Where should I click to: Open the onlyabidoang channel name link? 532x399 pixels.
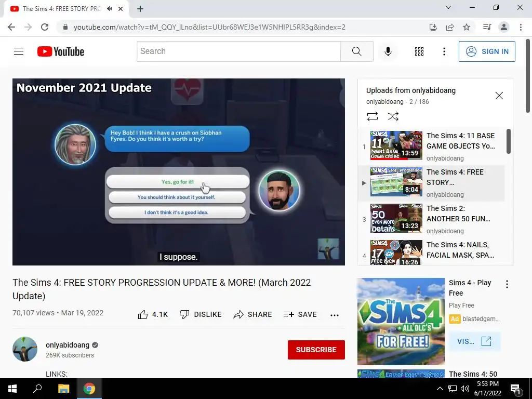pos(68,345)
